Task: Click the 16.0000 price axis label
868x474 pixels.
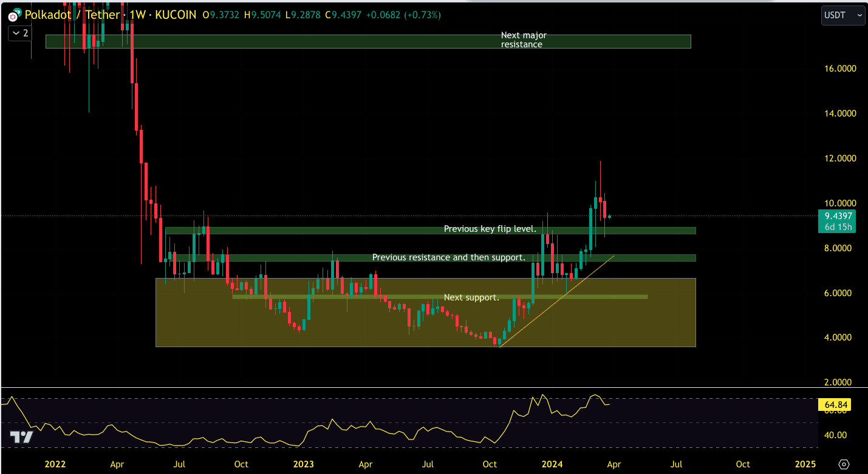Action: click(840, 69)
